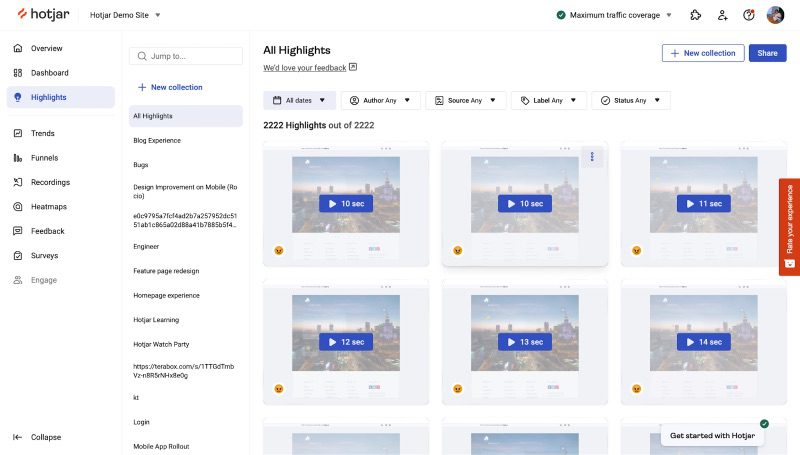Open Blog Experience collection
The height and width of the screenshot is (455, 800).
click(186, 140)
